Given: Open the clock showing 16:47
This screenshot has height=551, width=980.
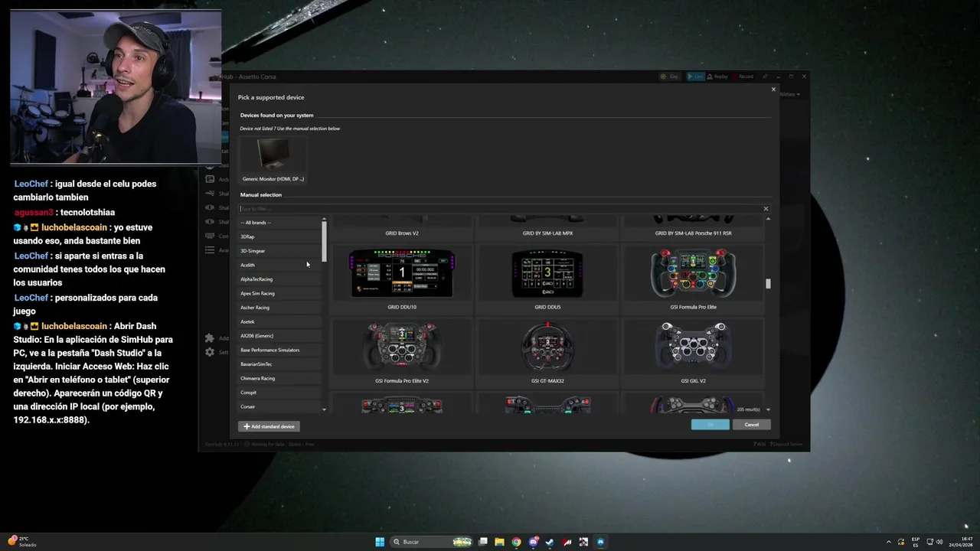Looking at the screenshot, I should [962, 542].
